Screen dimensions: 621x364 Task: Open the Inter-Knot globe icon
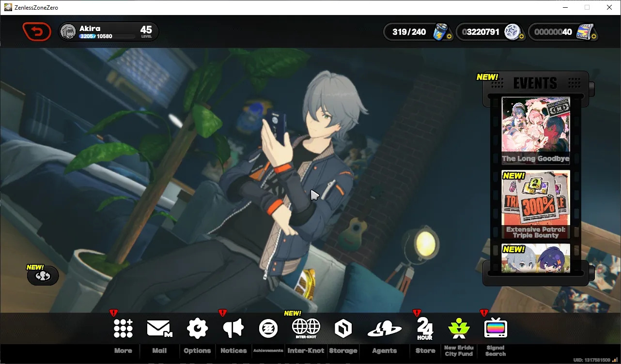[x=306, y=328]
